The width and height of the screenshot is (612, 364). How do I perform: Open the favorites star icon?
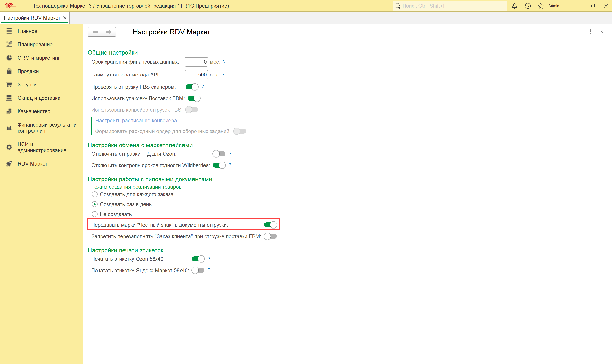point(541,6)
